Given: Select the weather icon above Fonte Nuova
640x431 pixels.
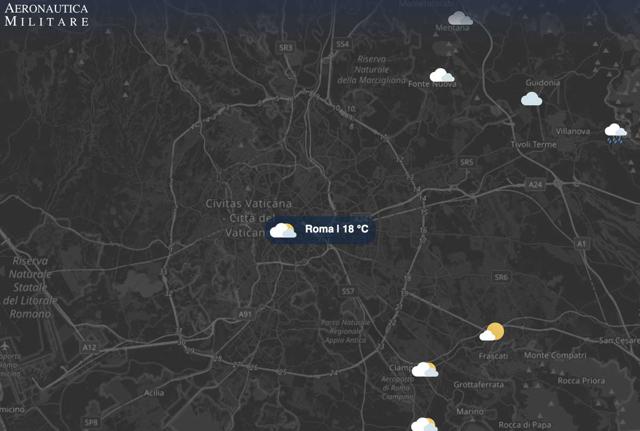Looking at the screenshot, I should [x=442, y=75].
